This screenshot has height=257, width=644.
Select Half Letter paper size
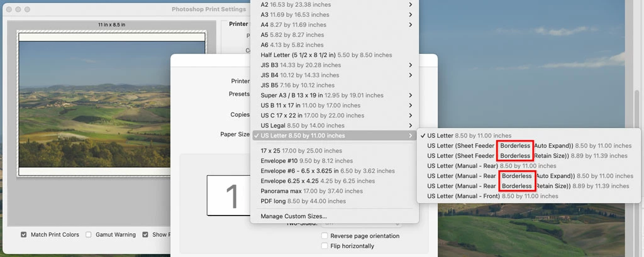(x=335, y=55)
